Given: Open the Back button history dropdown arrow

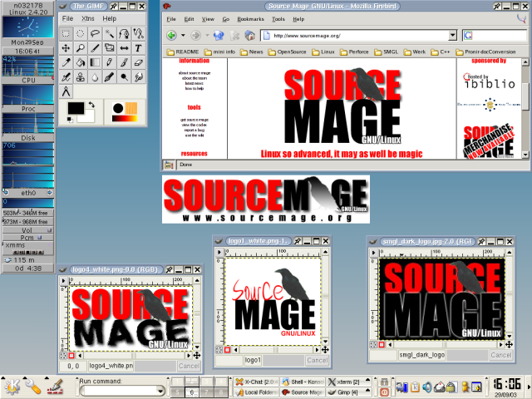Looking at the screenshot, I should point(182,36).
